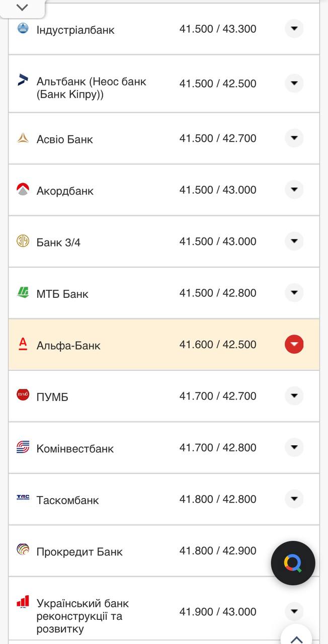Click the Індустріалбанк logo icon

coord(23,28)
